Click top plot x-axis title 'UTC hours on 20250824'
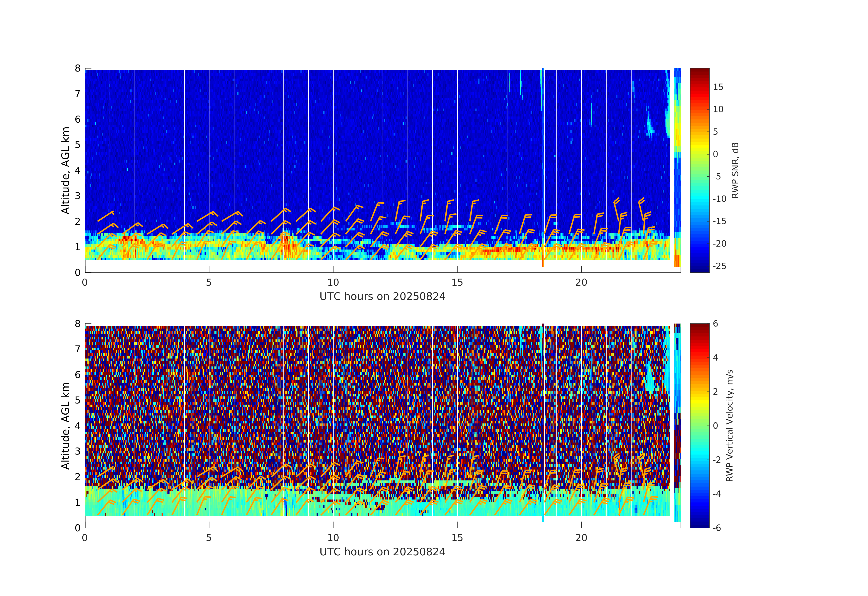The image size is (868, 596). 382,297
